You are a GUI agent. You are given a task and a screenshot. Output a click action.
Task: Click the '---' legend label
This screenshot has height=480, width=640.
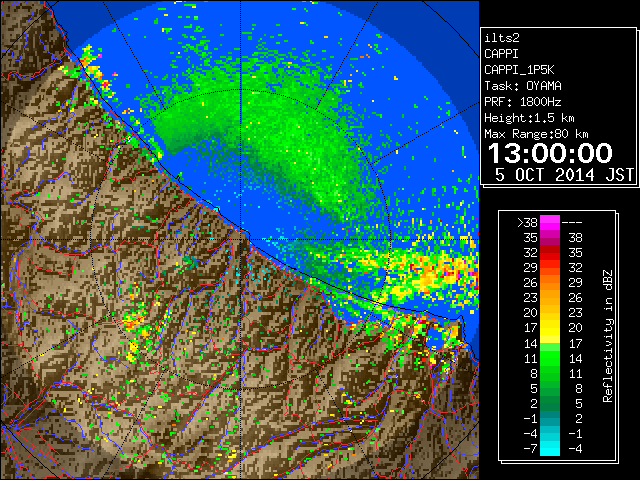[572, 223]
